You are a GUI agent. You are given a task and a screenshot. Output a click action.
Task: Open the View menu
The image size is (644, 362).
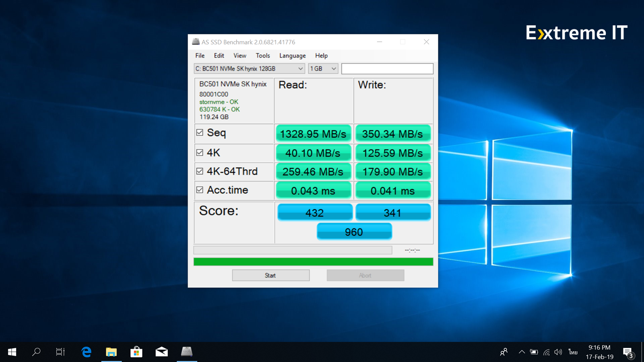tap(240, 56)
